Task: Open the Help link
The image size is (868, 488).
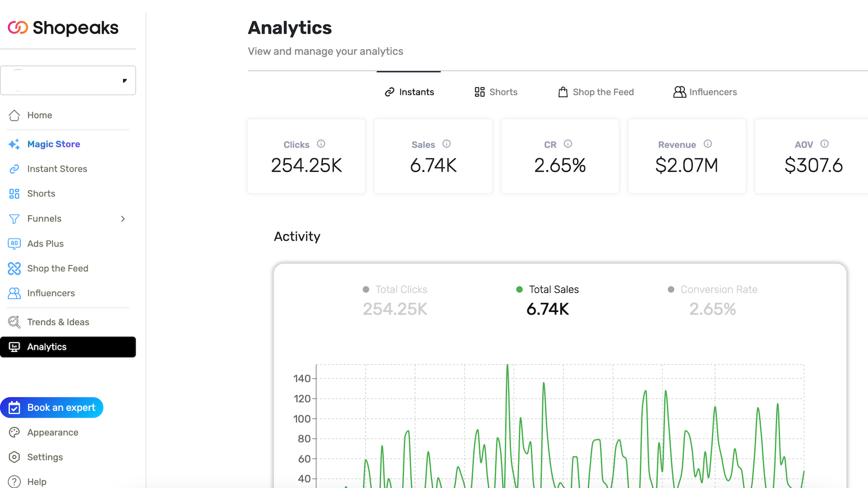Action: [x=35, y=481]
